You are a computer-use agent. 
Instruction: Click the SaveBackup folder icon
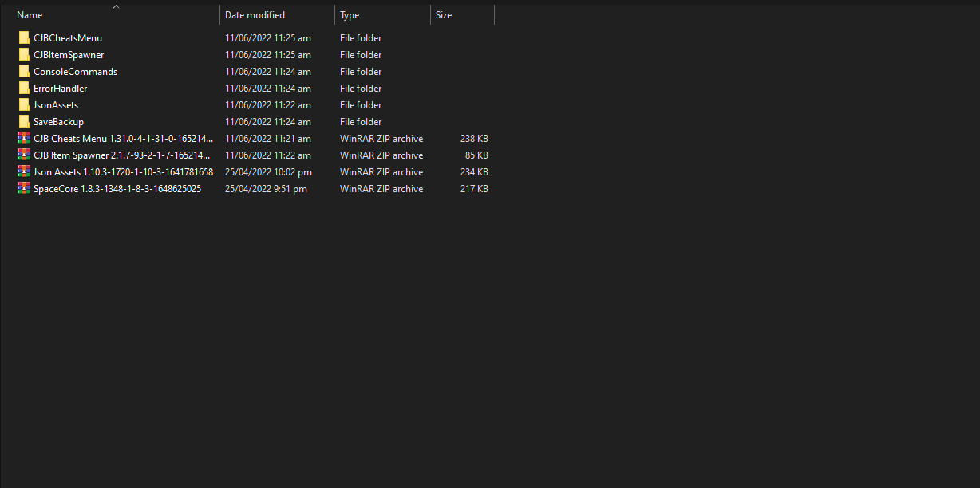click(24, 121)
